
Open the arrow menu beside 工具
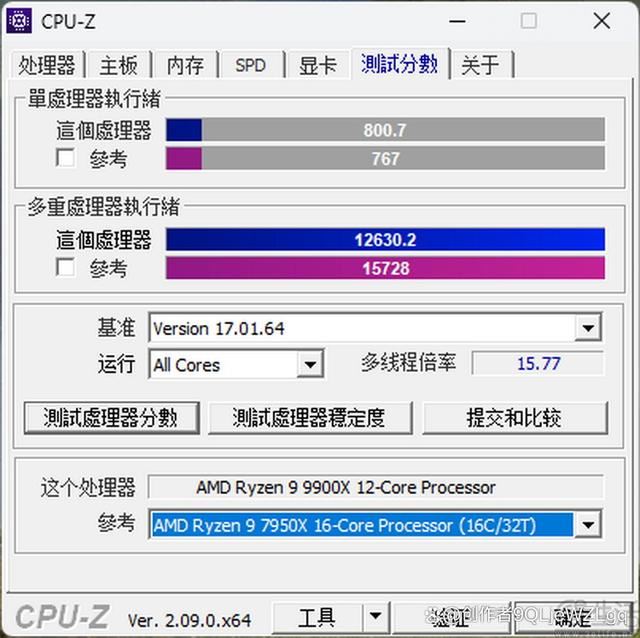point(376,618)
